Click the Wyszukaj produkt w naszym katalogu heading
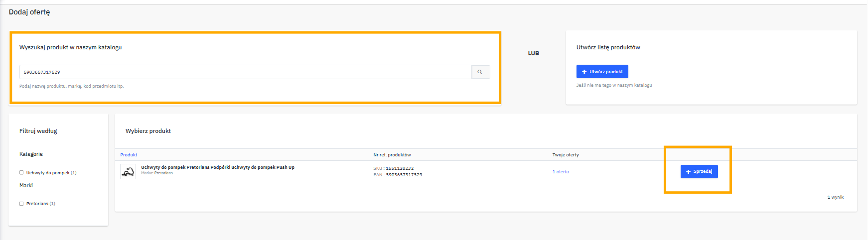Screen dimensions: 868x240 click(70, 47)
